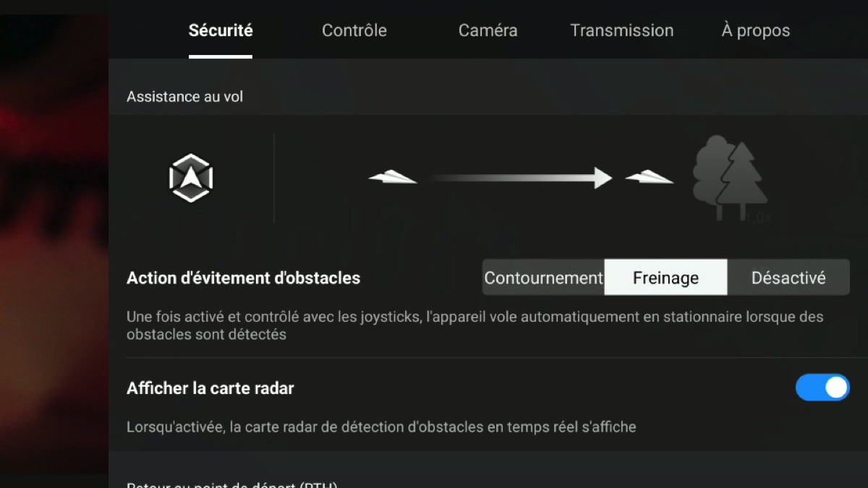This screenshot has width=868, height=488.
Task: Go to the Caméra tab
Action: 488,30
